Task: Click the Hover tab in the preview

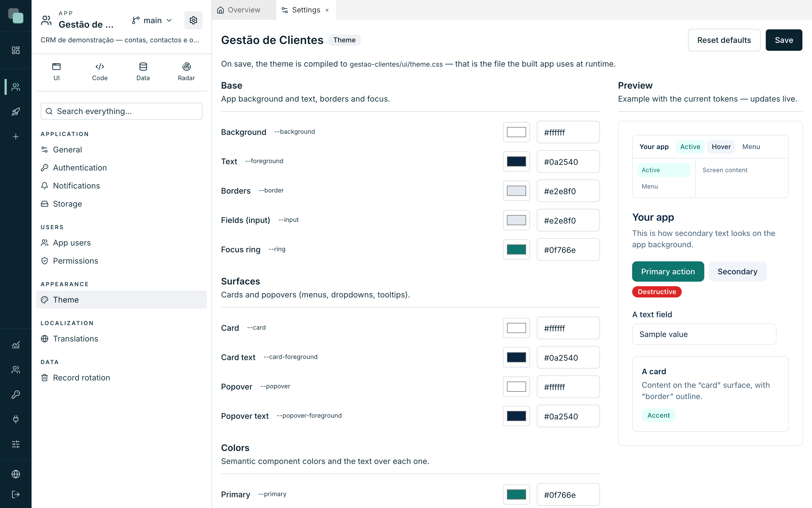Action: pos(721,147)
